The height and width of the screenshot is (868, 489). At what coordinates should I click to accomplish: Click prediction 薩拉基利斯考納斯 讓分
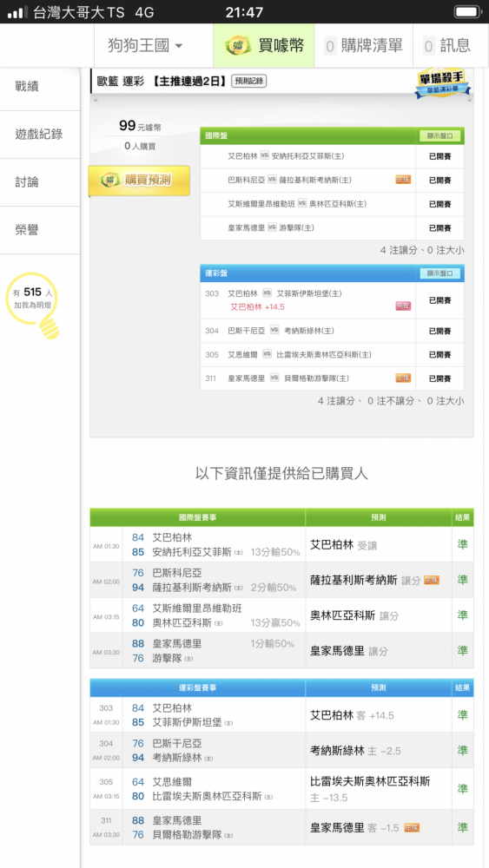pos(366,580)
